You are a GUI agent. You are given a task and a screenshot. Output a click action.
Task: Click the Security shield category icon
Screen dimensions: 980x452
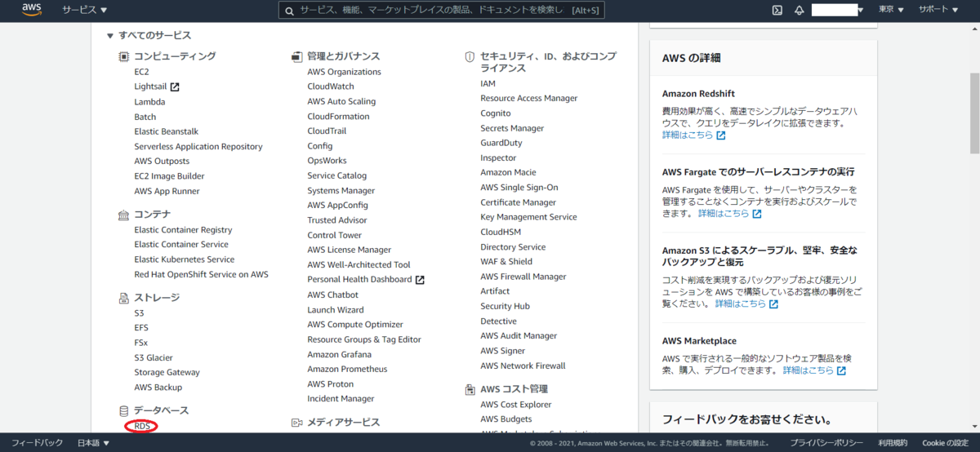pyautogui.click(x=470, y=57)
